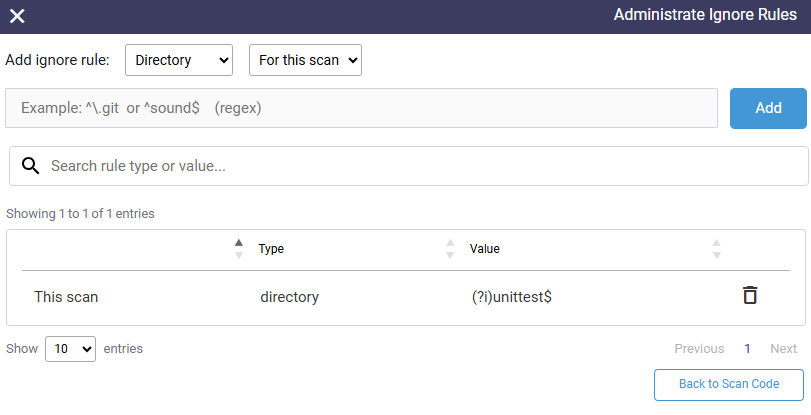Click the directory type cell
Viewport: 811px width, 415px height.
click(289, 297)
